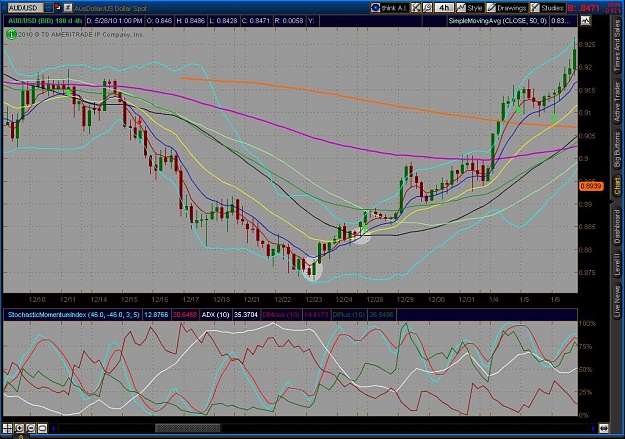Click the horizontal scrollbar thumb
This screenshot has width=625, height=439.
pyautogui.click(x=187, y=428)
